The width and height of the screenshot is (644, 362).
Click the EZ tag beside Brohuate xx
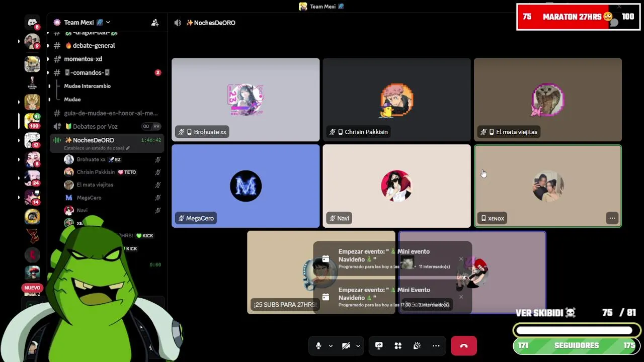pos(114,159)
